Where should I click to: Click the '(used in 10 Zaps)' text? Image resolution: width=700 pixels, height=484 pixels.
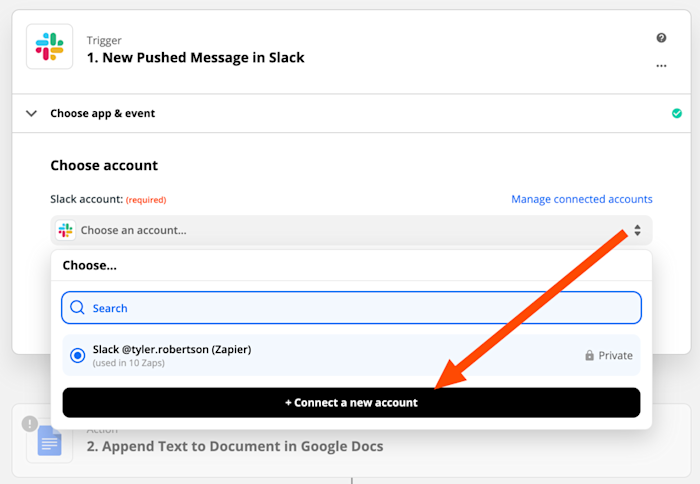point(129,363)
